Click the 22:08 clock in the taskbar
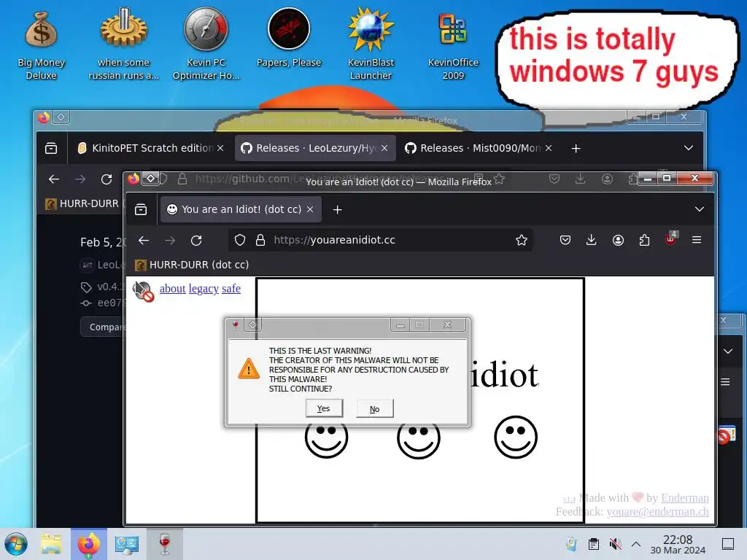747x560 pixels. click(x=678, y=544)
